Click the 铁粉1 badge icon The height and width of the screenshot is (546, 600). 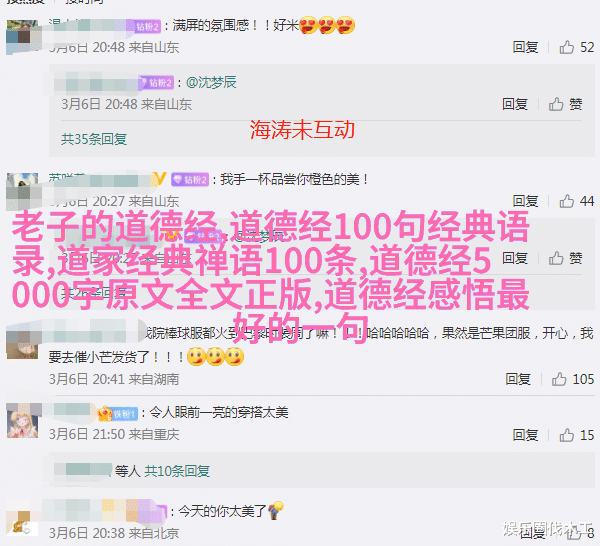click(118, 414)
